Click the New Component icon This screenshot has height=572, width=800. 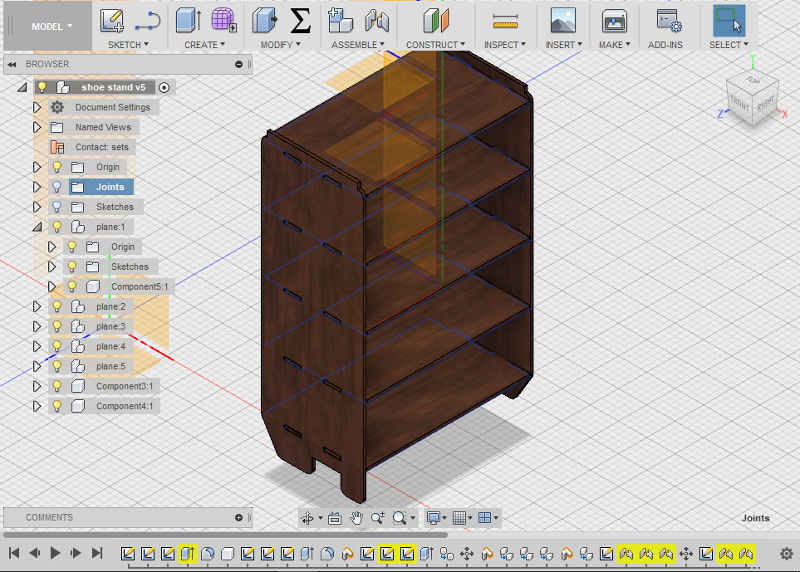(x=340, y=21)
